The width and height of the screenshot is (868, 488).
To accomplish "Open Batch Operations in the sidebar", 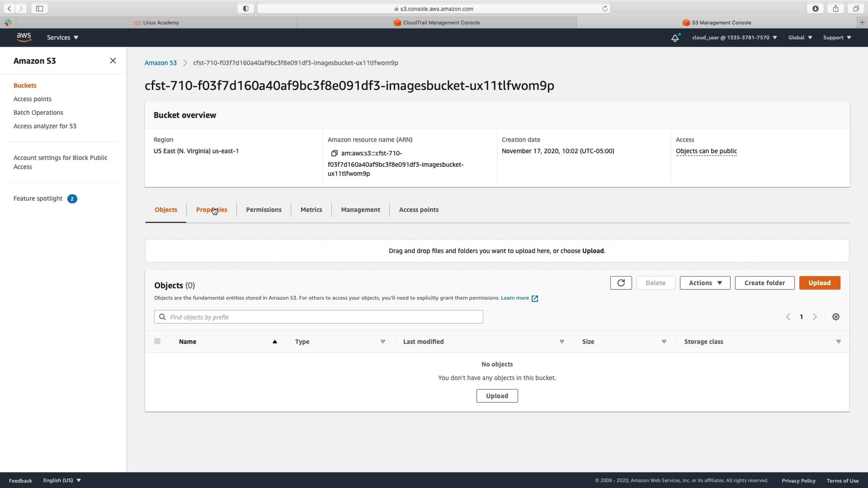I will pyautogui.click(x=38, y=112).
